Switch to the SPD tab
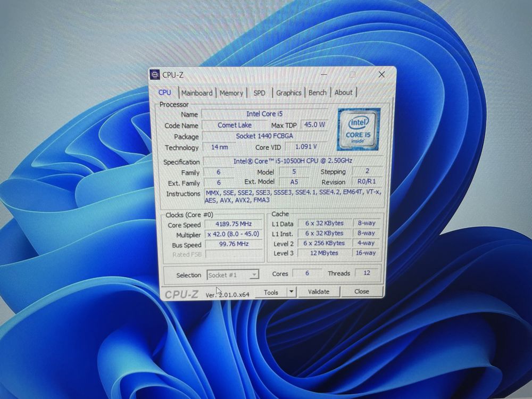The image size is (532, 399). [259, 93]
